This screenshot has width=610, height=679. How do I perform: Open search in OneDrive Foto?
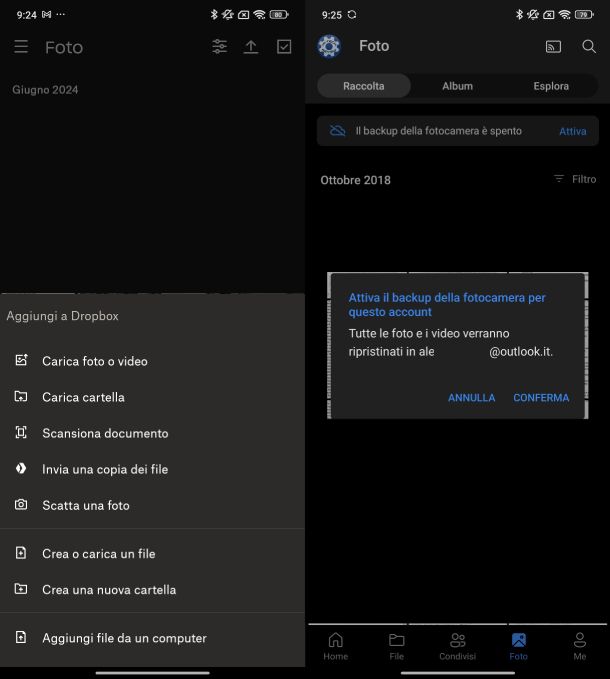tap(589, 46)
